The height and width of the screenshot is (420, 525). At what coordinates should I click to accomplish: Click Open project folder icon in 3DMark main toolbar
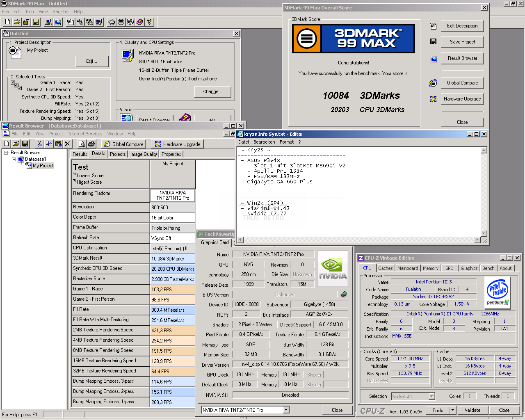click(x=17, y=22)
